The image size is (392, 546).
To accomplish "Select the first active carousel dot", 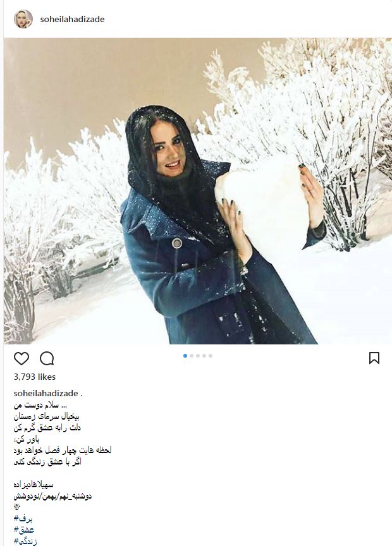I will pos(185,356).
